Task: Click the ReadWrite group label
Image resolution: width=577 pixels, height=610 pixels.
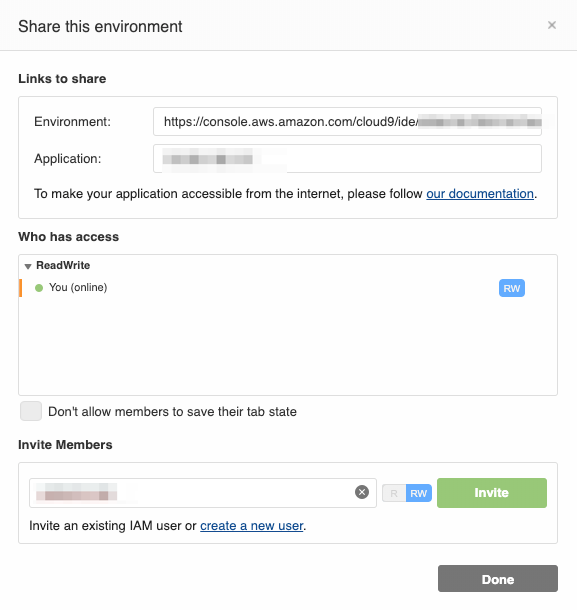Action: (63, 265)
